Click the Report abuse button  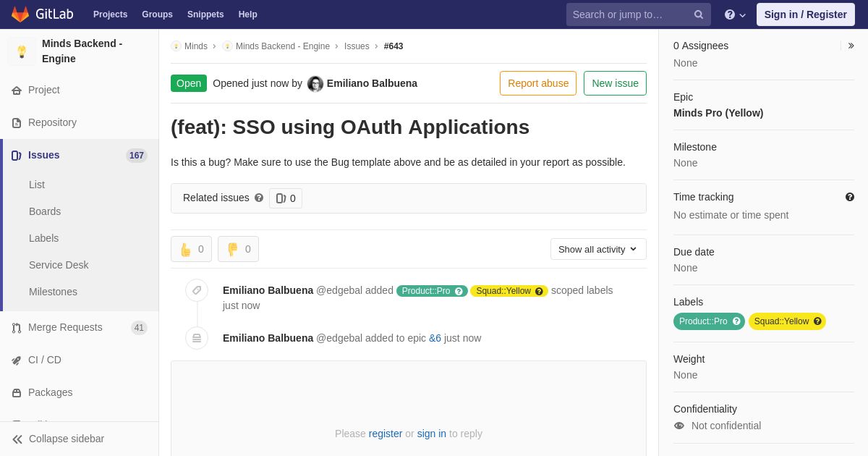[538, 83]
